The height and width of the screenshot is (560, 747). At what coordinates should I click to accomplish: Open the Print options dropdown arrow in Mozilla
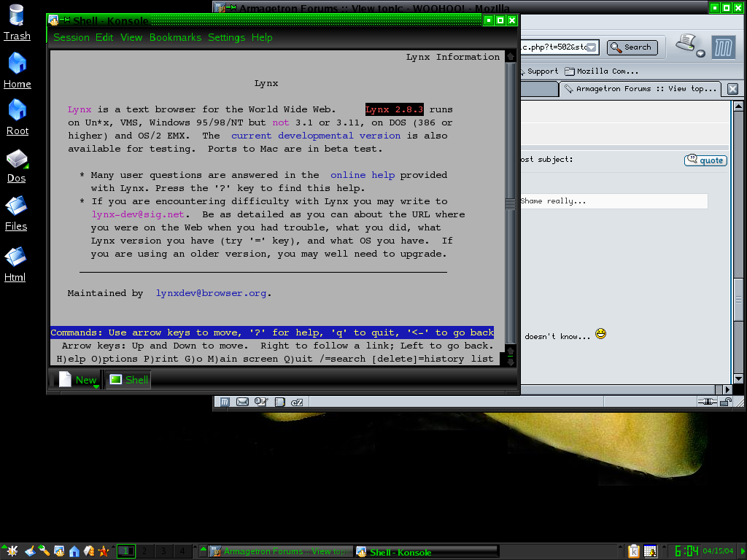700,53
